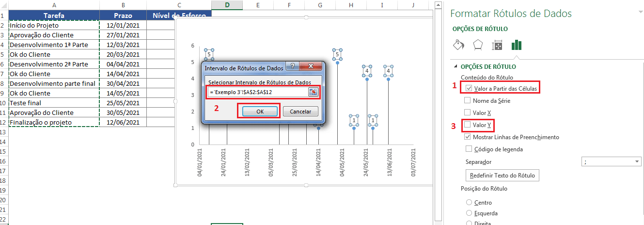Click Redefinir Texto do Rótulo button
Image resolution: width=644 pixels, height=225 pixels.
tap(502, 176)
